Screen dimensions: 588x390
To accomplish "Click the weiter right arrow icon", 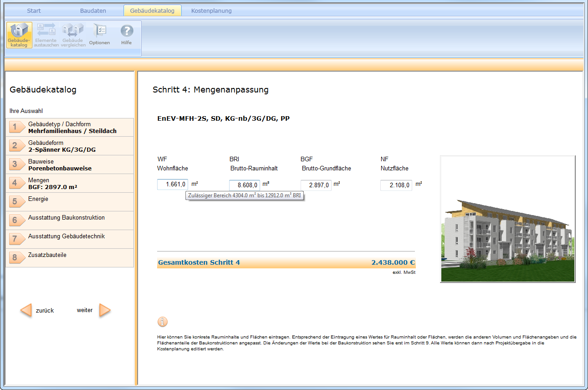I will click(105, 310).
